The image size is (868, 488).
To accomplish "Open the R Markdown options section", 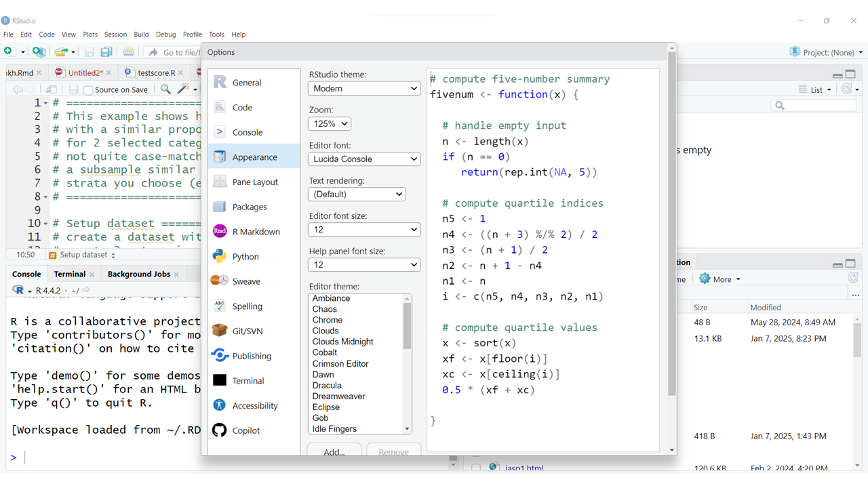I will tap(256, 232).
